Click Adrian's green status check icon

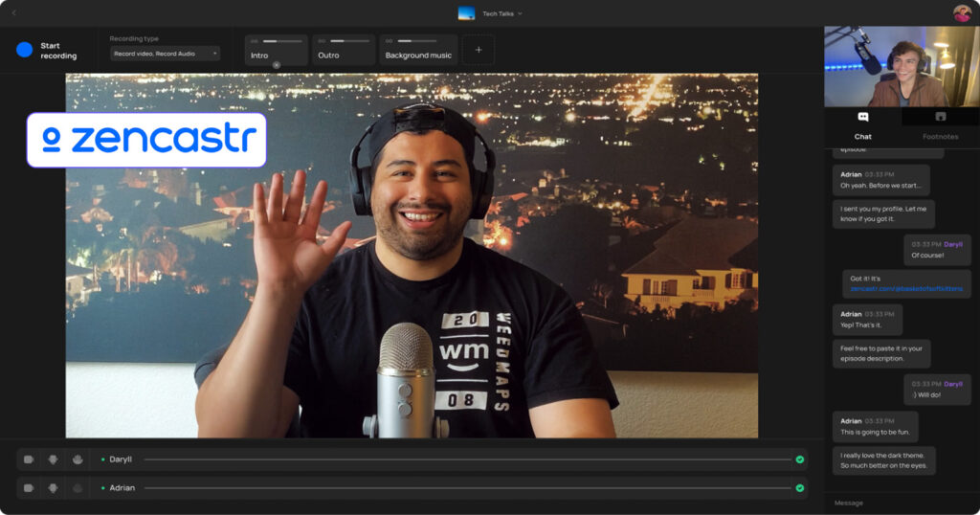pyautogui.click(x=799, y=488)
